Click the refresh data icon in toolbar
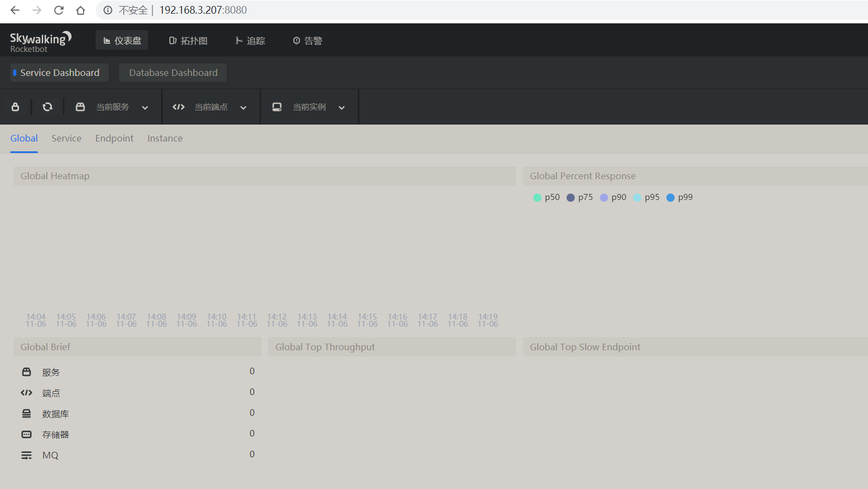The height and width of the screenshot is (489, 868). click(x=48, y=107)
